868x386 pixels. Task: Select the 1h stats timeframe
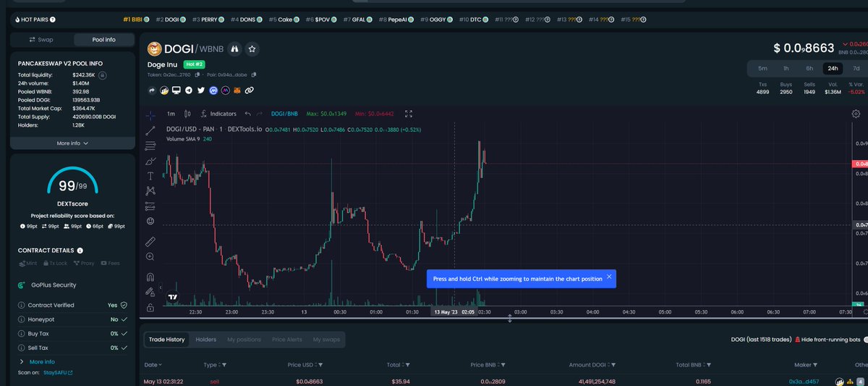pyautogui.click(x=786, y=68)
